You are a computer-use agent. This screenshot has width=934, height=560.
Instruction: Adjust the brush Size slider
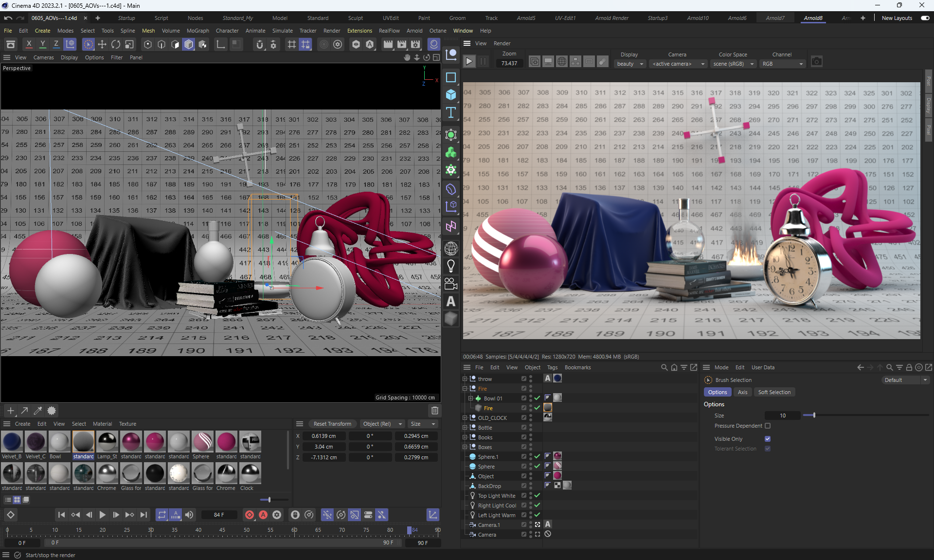pyautogui.click(x=814, y=415)
